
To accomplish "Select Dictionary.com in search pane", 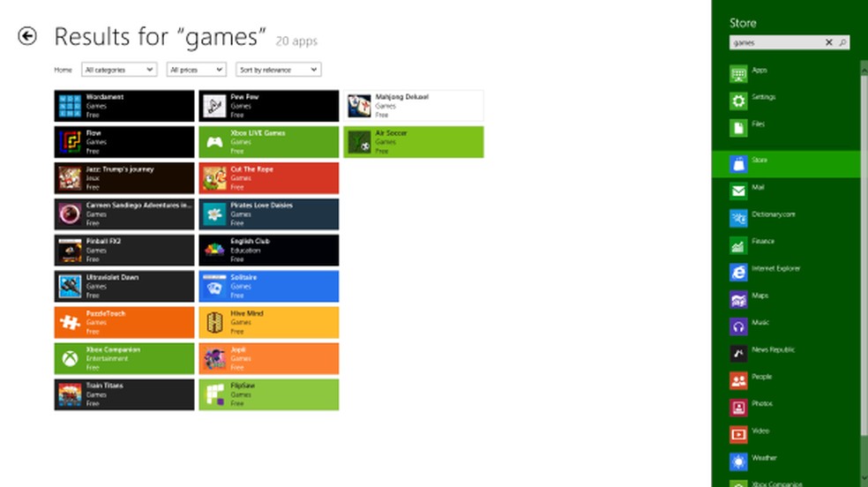I will [786, 218].
